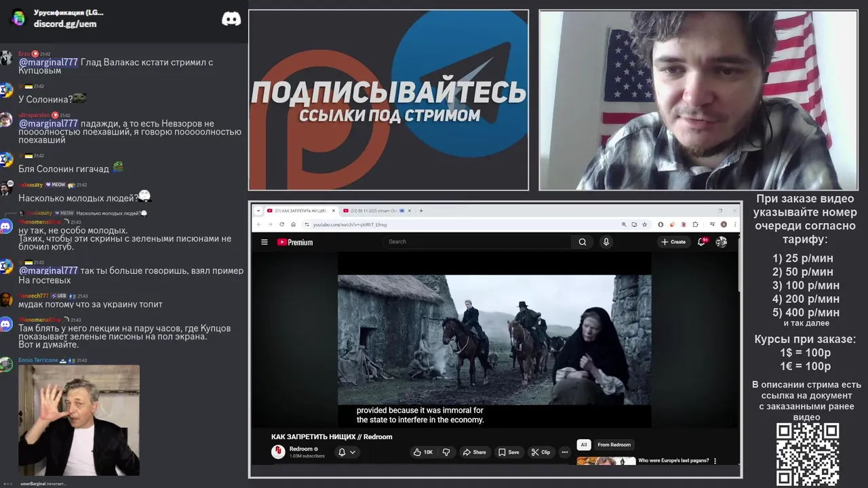Clip the video with scissors button
The width and height of the screenshot is (868, 488).
(x=540, y=452)
